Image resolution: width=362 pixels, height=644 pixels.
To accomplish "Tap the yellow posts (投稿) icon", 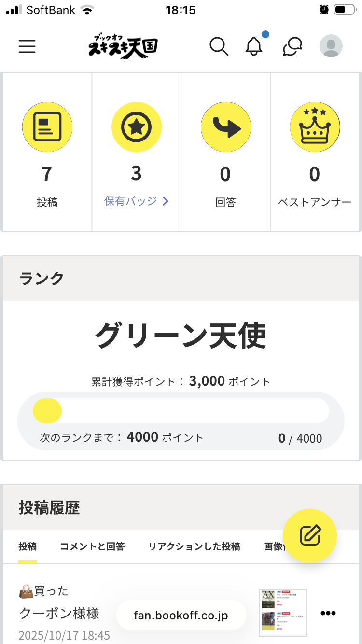I will (x=47, y=127).
